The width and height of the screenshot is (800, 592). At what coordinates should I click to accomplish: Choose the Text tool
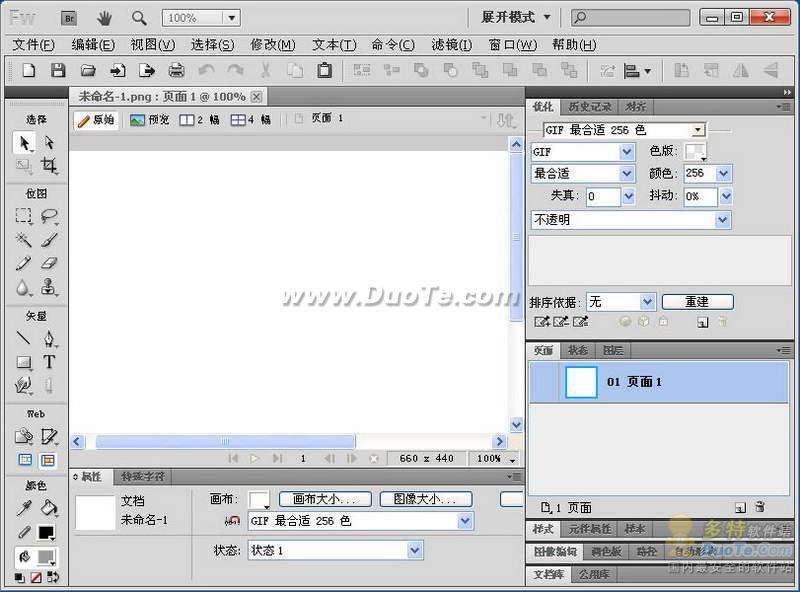point(48,362)
